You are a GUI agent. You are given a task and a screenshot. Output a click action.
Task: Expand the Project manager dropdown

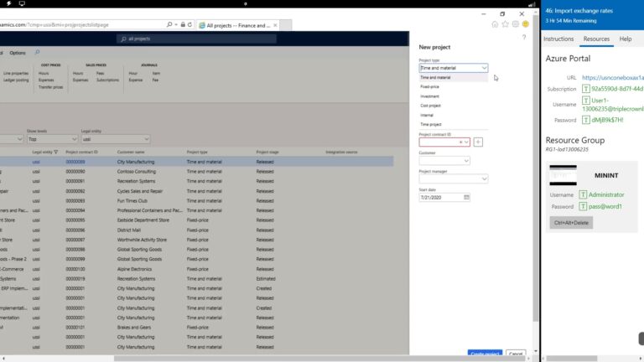coord(484,179)
